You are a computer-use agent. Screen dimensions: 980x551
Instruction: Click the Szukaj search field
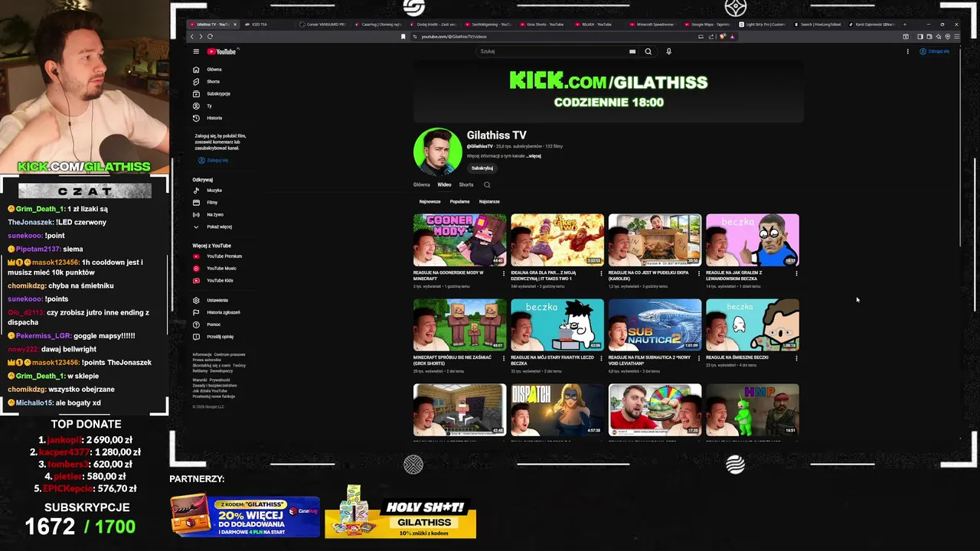tap(551, 51)
